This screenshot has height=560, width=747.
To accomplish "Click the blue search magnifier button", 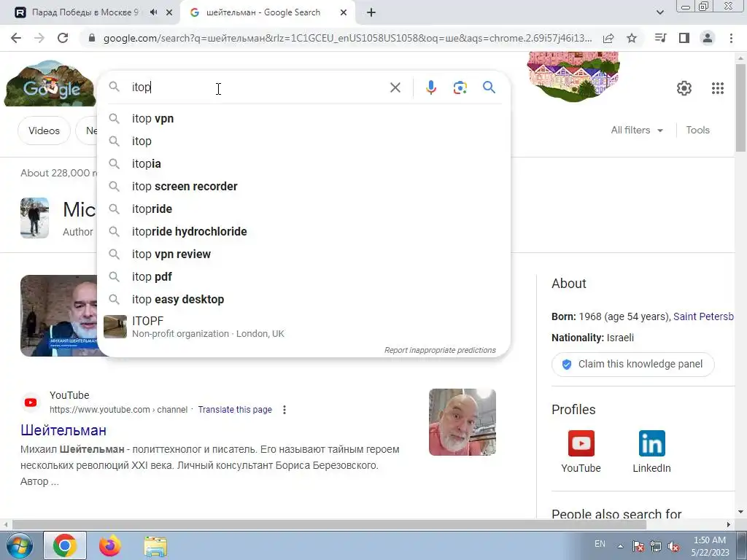I will (x=489, y=87).
